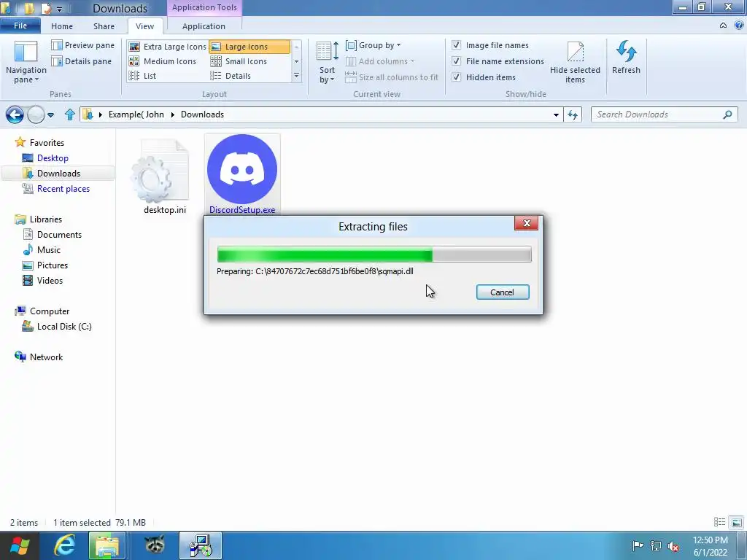The width and height of the screenshot is (747, 560).
Task: Open recent locations dropdown arrow
Action: [x=51, y=114]
